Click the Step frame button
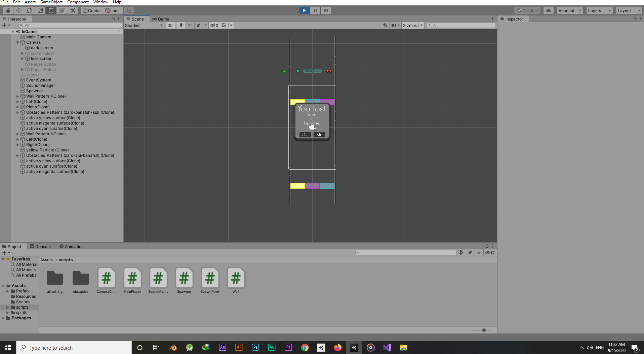 [x=326, y=10]
